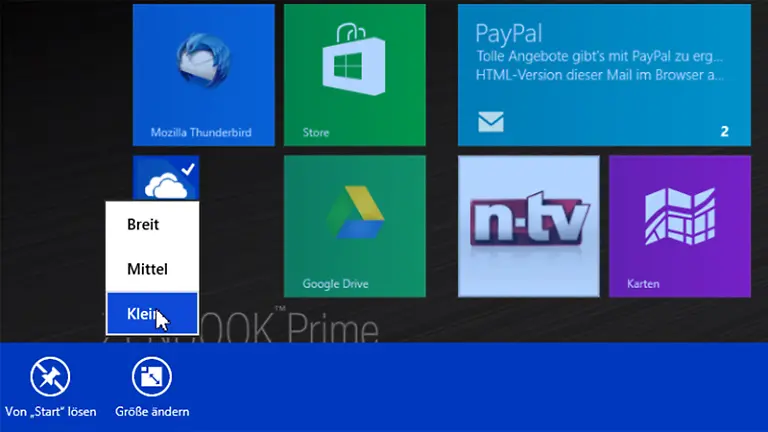Click the resize icon in app bar

tap(152, 377)
